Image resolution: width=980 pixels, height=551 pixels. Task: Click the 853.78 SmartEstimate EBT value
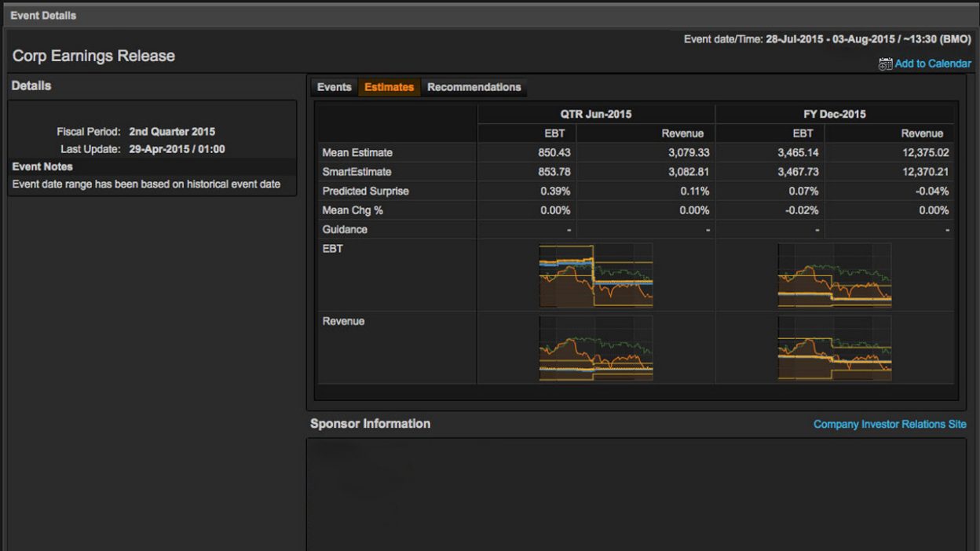coord(554,172)
